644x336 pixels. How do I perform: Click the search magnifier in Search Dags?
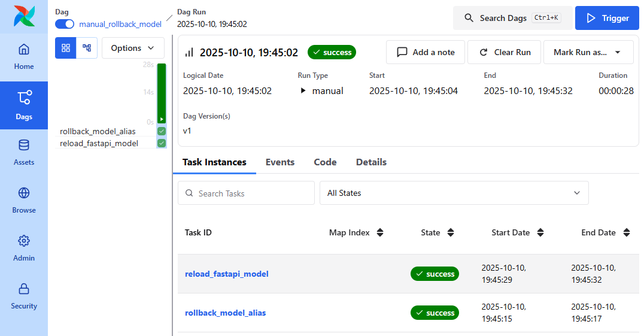tap(469, 18)
